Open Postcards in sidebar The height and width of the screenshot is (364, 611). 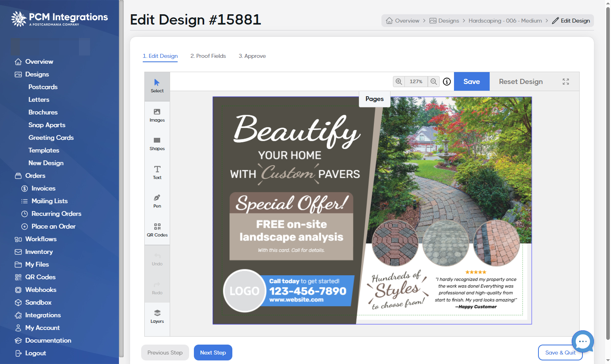coord(43,87)
